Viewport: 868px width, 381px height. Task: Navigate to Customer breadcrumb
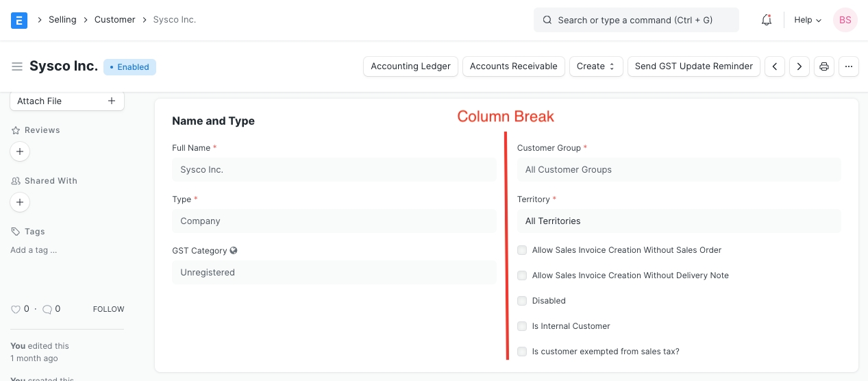click(x=114, y=20)
